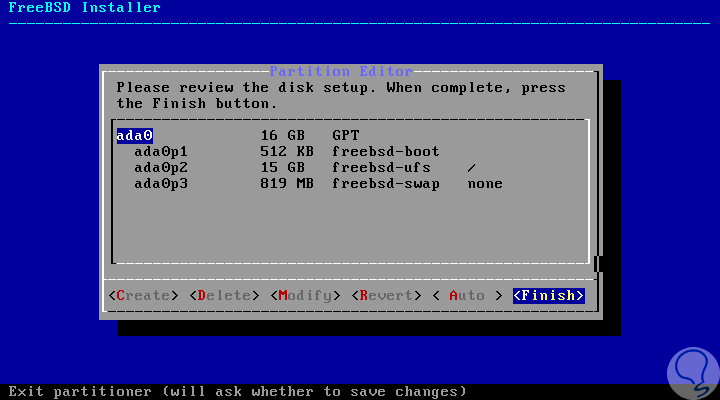Choose the Delete button
The width and height of the screenshot is (720, 400).
pos(224,295)
